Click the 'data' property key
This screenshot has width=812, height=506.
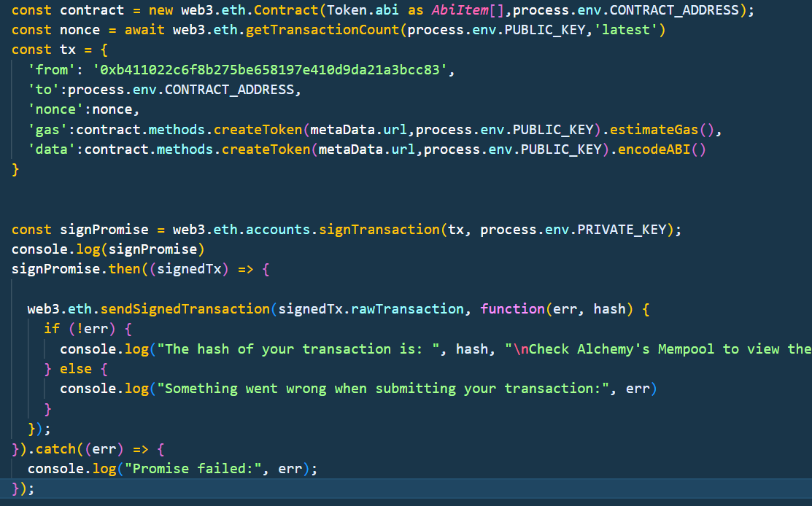coord(52,149)
